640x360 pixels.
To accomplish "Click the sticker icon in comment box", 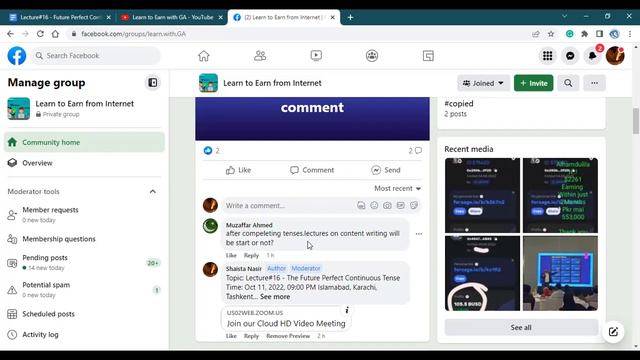I will (414, 205).
